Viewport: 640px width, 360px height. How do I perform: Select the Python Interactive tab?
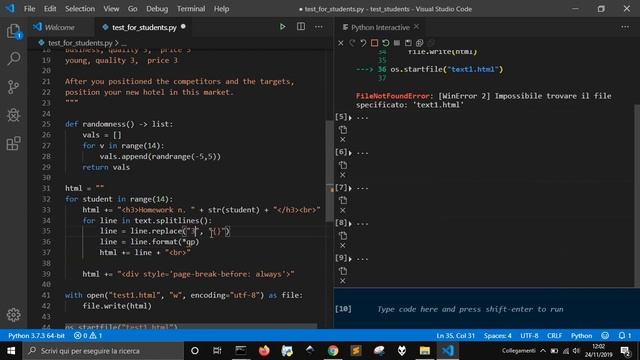point(380,27)
